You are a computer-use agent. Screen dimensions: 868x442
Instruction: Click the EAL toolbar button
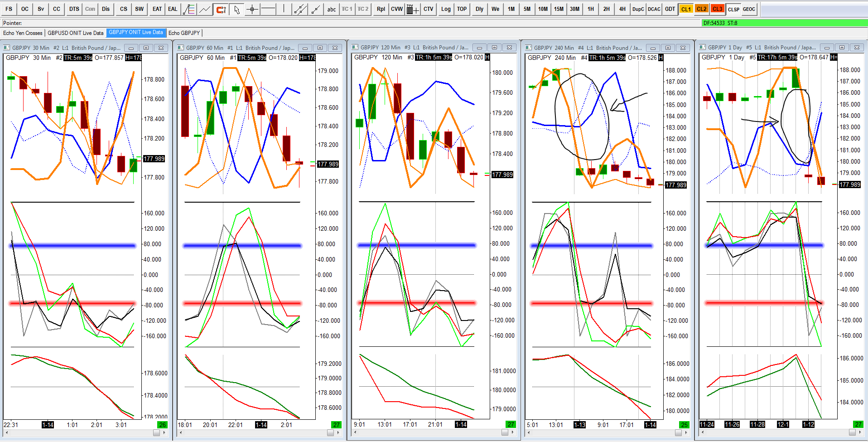click(x=173, y=9)
